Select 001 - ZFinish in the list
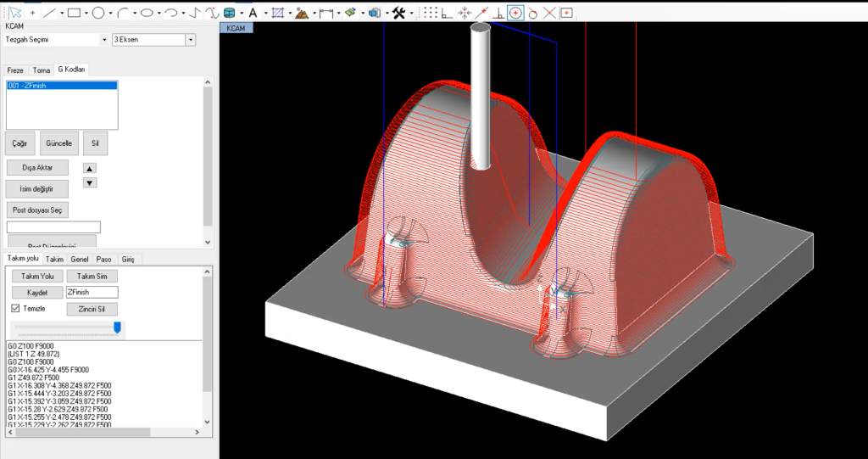Image resolution: width=868 pixels, height=459 pixels. [x=62, y=86]
